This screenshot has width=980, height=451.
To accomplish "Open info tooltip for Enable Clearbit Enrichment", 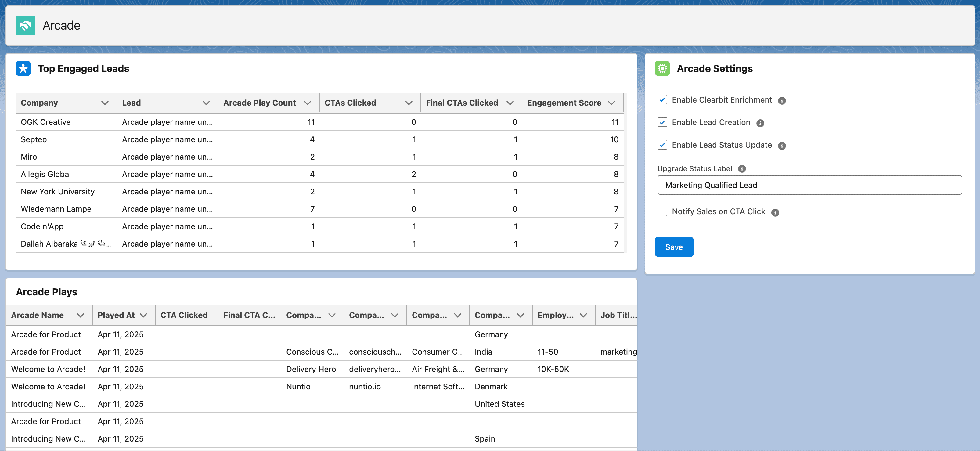I will point(782,100).
